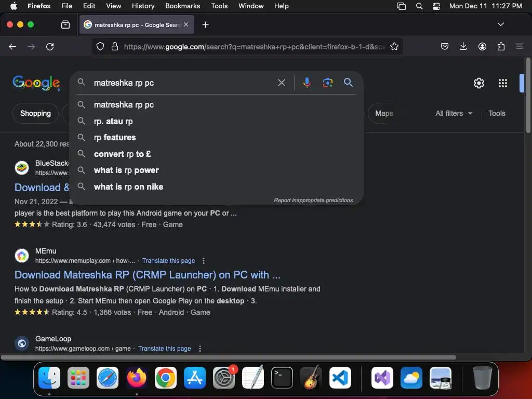Viewport: 532px width, 399px height.
Task: Click Translate this page for MEmu
Action: tap(168, 261)
